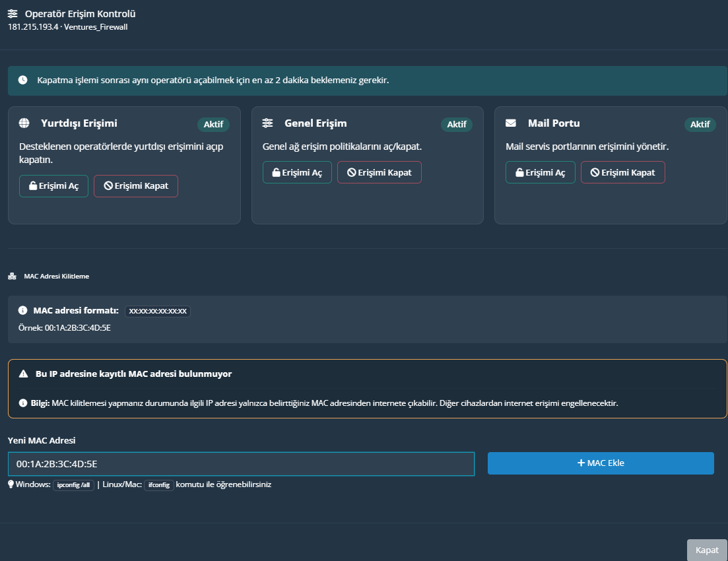Click Bu IP adresine kayıtlı MAC adresi bulunmuyor
The height and width of the screenshot is (561, 728).
point(134,374)
